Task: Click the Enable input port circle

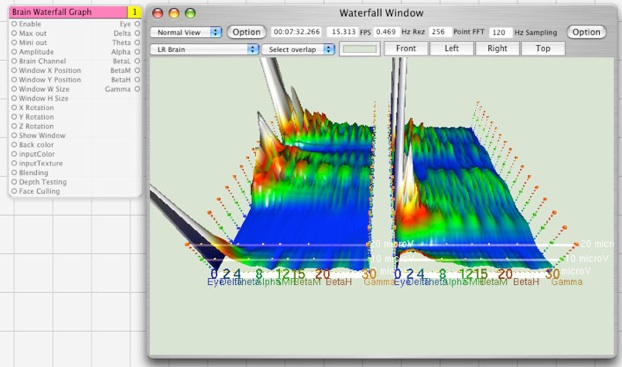Action: click(14, 24)
